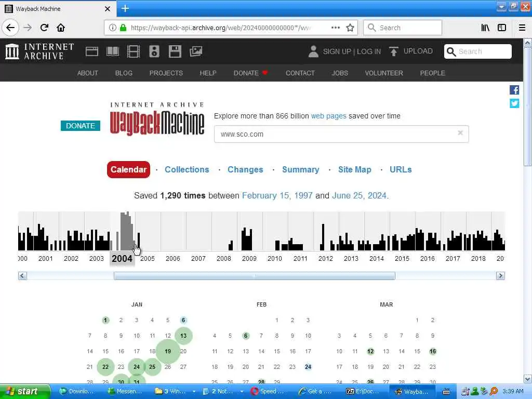This screenshot has height=399, width=532.
Task: Click the browser Back arrow button
Action: (x=10, y=28)
